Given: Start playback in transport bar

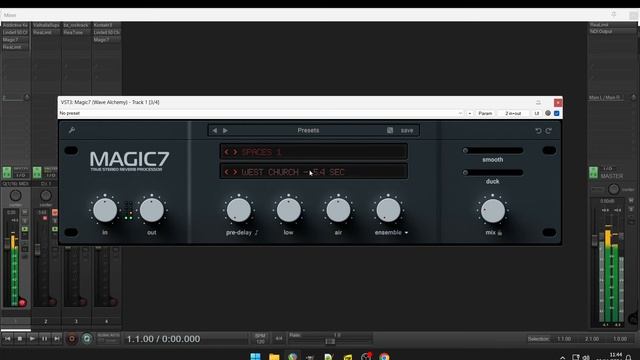Looking at the screenshot, I should click(x=32, y=339).
